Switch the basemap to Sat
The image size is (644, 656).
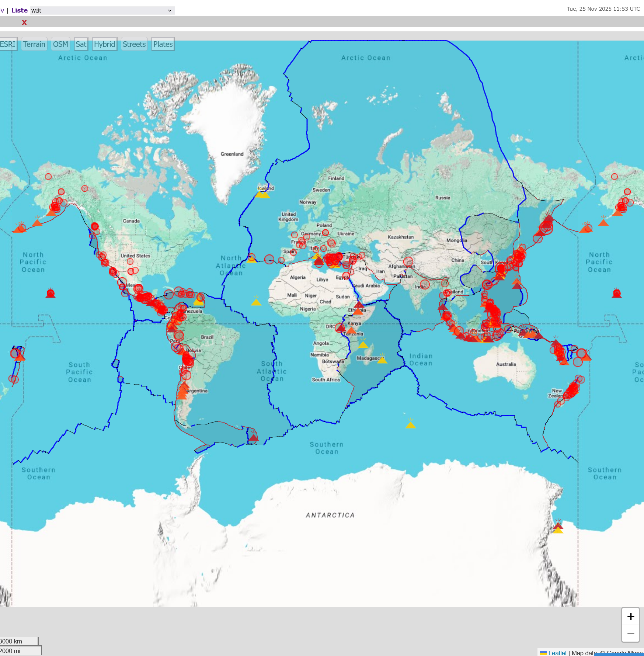pyautogui.click(x=81, y=44)
